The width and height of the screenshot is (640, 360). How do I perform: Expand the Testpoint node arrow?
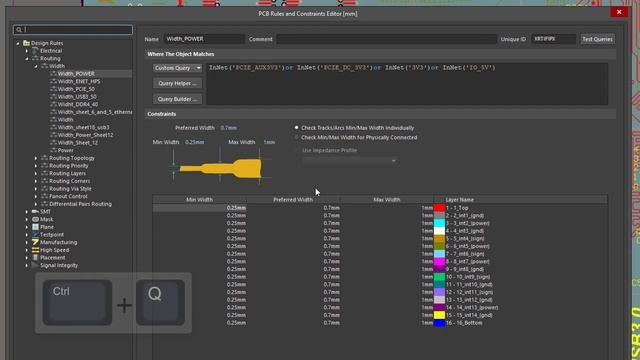[x=27, y=235]
